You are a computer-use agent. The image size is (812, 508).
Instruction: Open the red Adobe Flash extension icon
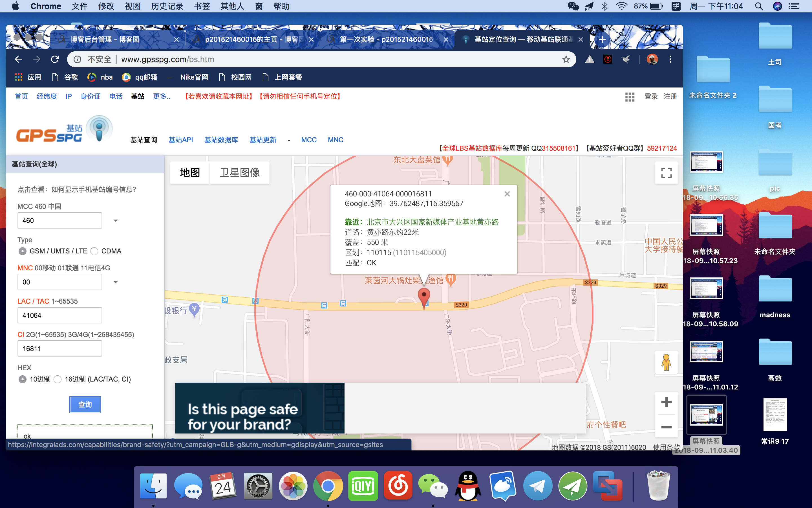(x=608, y=60)
